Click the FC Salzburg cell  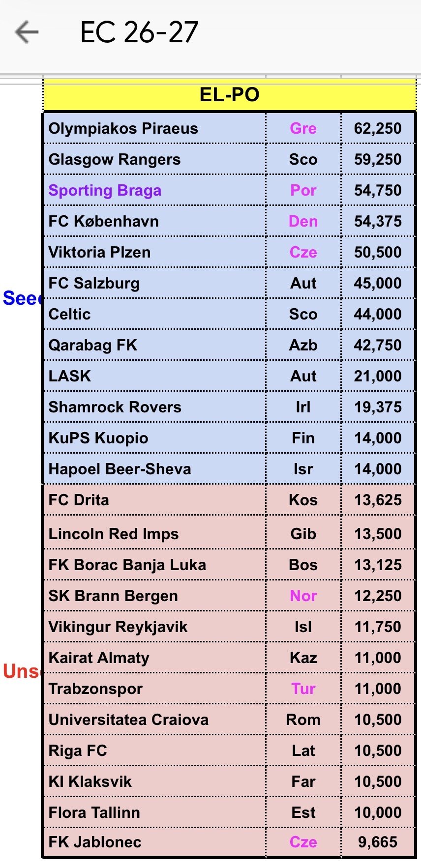coord(94,284)
